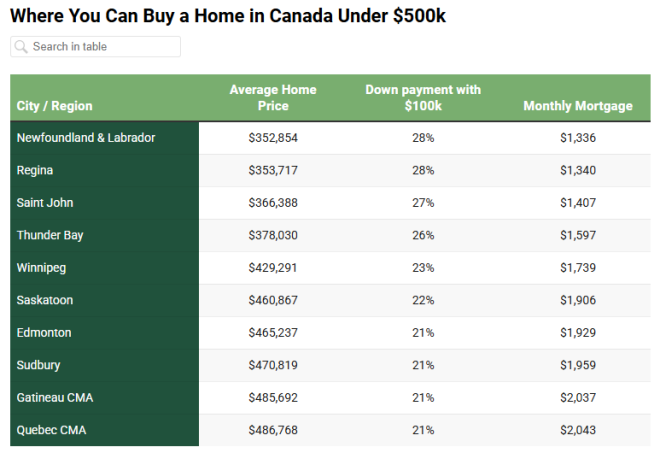Click the Saint John row label
The height and width of the screenshot is (453, 660).
click(45, 203)
